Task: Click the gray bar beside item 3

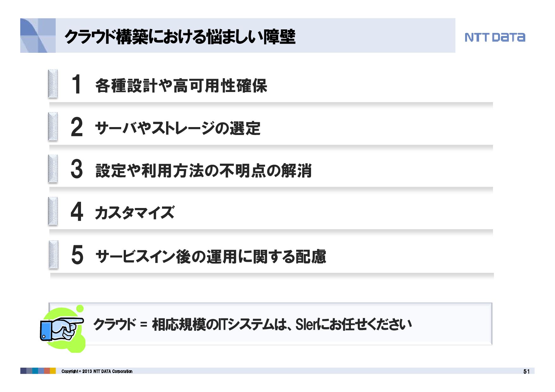Action: pyautogui.click(x=53, y=168)
